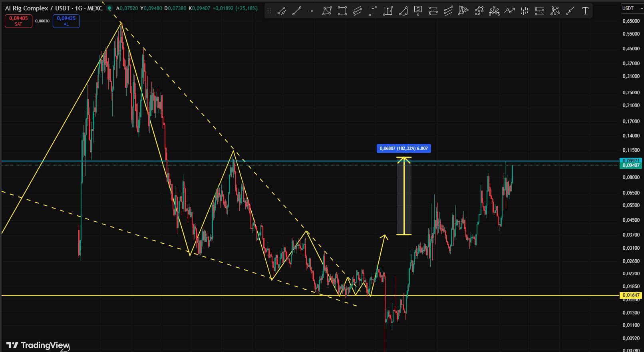The height and width of the screenshot is (352, 644).
Task: Select the simple trend line drawing tool
Action: coord(297,11)
